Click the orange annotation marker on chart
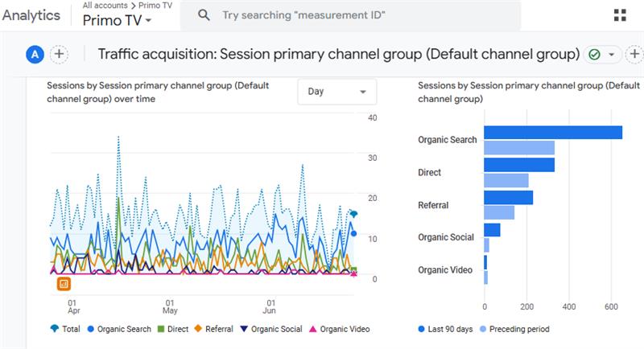Image resolution: width=644 pixels, height=349 pixels. pyautogui.click(x=64, y=283)
